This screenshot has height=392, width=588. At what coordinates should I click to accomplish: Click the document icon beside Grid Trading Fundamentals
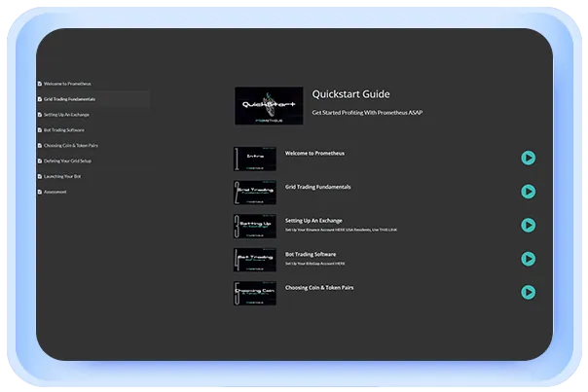[40, 99]
